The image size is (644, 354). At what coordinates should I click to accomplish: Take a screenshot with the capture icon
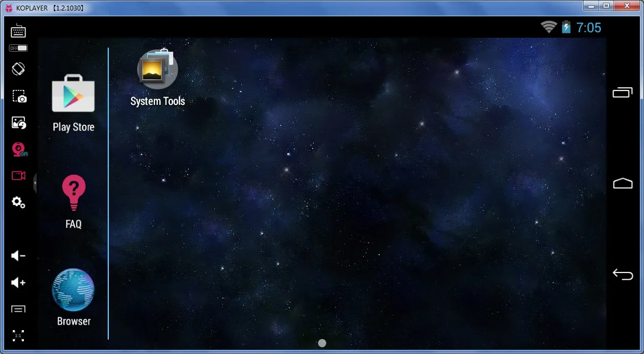(x=19, y=96)
